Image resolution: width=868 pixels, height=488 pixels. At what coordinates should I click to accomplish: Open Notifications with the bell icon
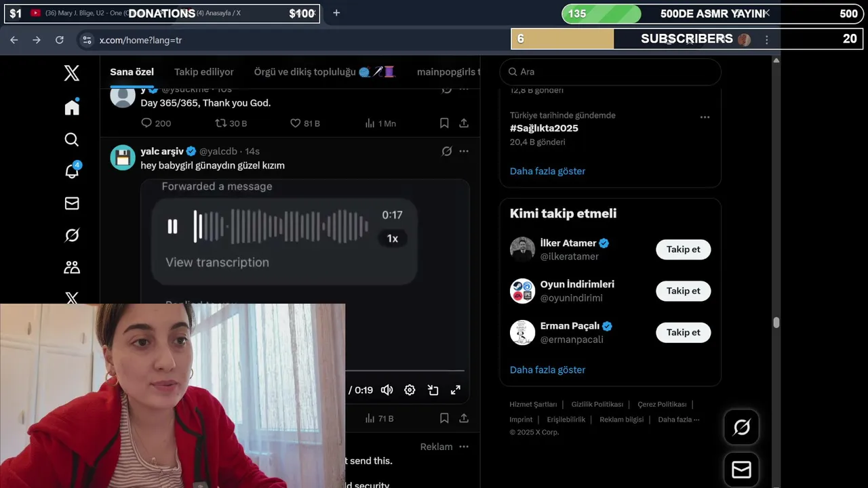click(72, 171)
